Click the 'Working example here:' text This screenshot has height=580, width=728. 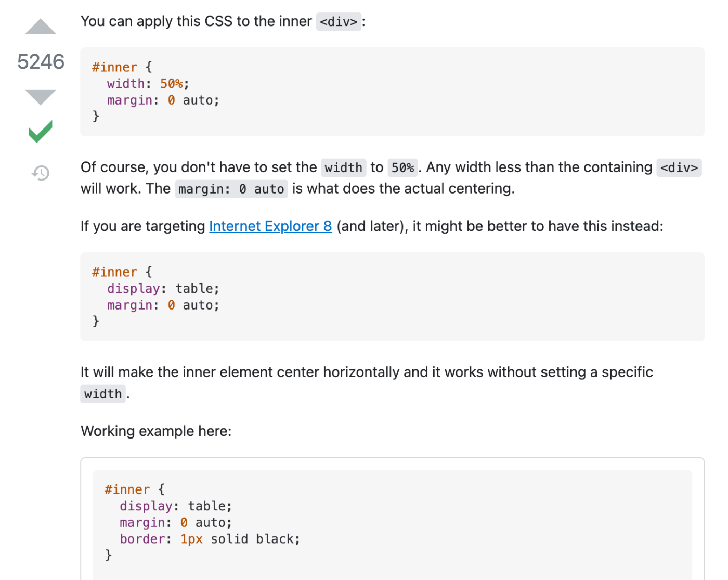point(156,431)
